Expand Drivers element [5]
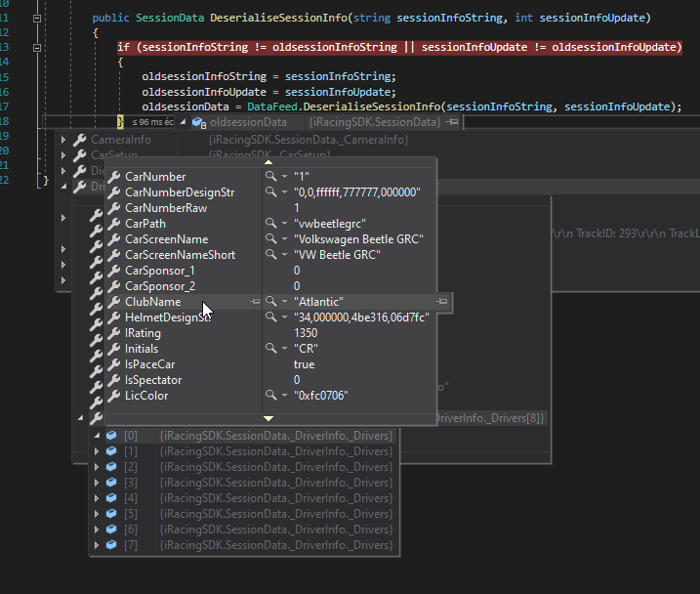This screenshot has width=700, height=594. click(97, 514)
